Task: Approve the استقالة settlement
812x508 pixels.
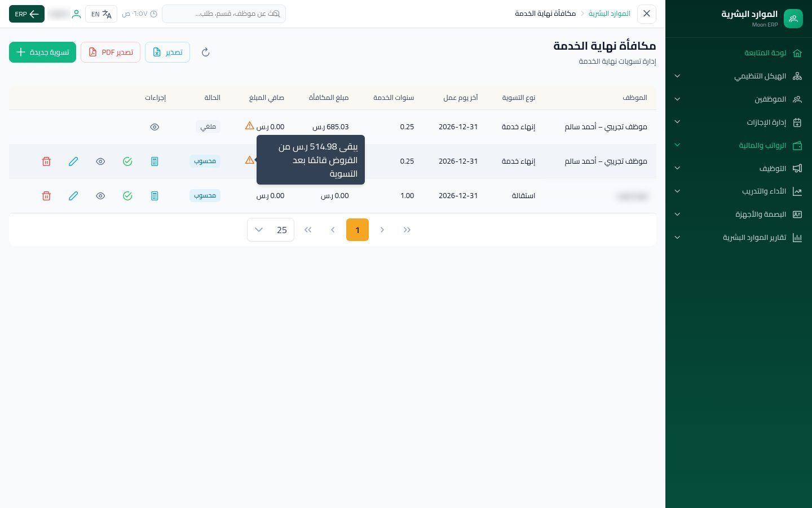Action: click(127, 196)
